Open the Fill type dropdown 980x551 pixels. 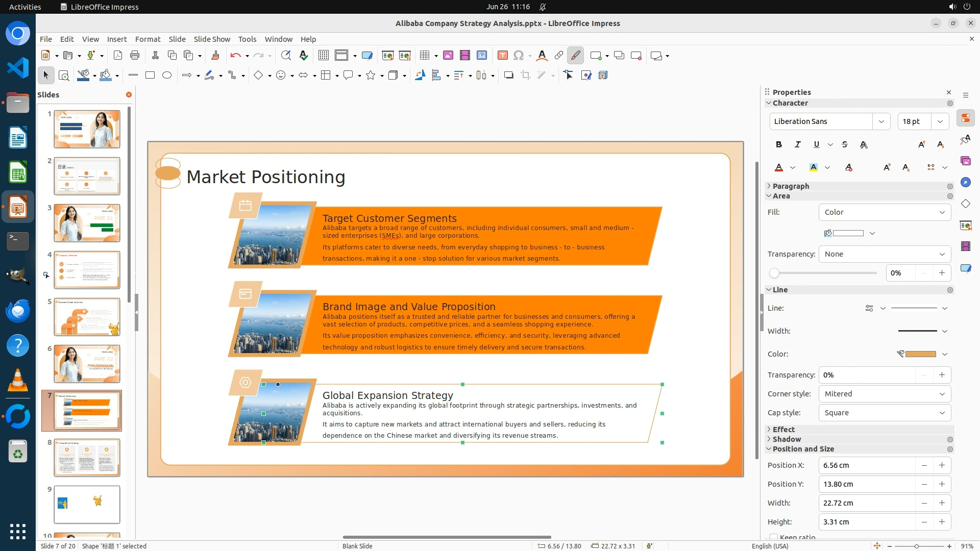point(885,212)
